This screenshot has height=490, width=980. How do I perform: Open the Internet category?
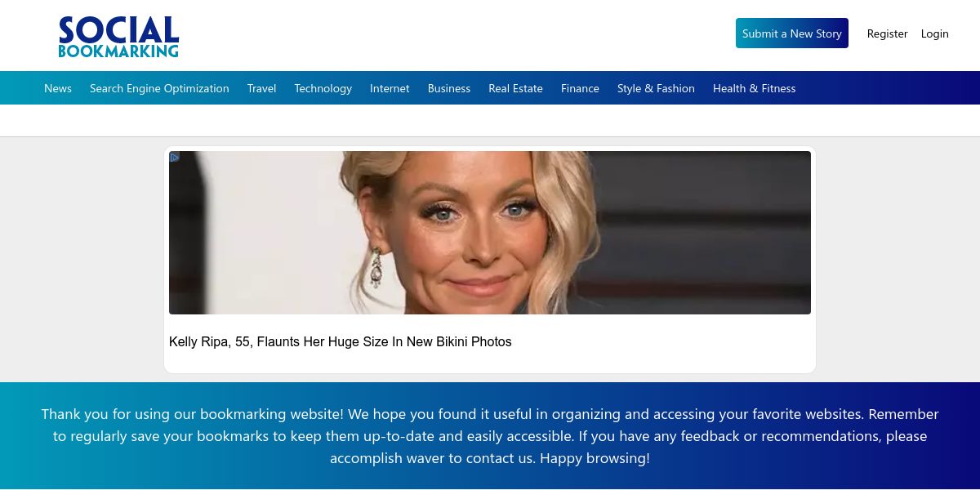pos(390,88)
